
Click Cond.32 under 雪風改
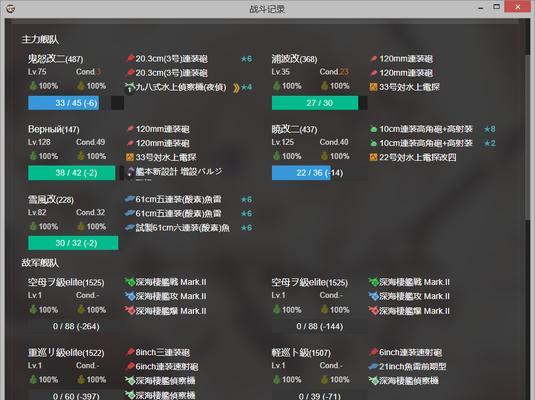coord(91,212)
